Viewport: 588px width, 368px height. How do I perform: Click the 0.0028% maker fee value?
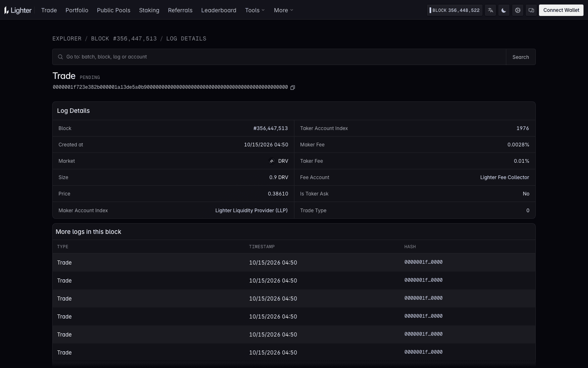[518, 145]
